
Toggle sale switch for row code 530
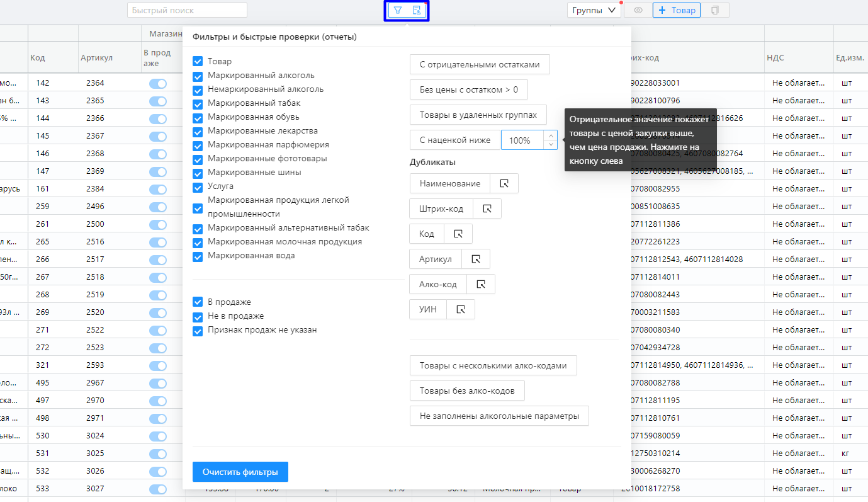(x=158, y=436)
